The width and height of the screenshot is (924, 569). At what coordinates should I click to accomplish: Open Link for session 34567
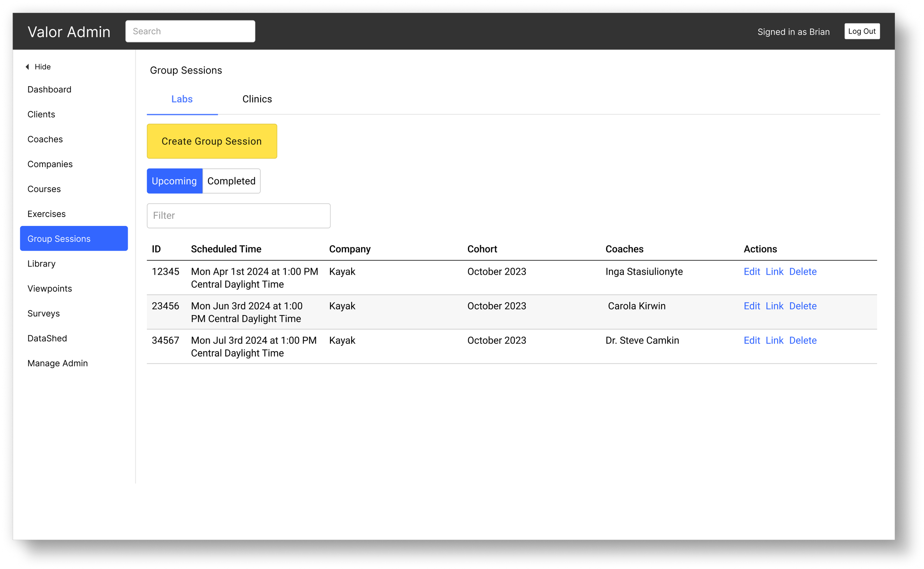[x=774, y=341]
